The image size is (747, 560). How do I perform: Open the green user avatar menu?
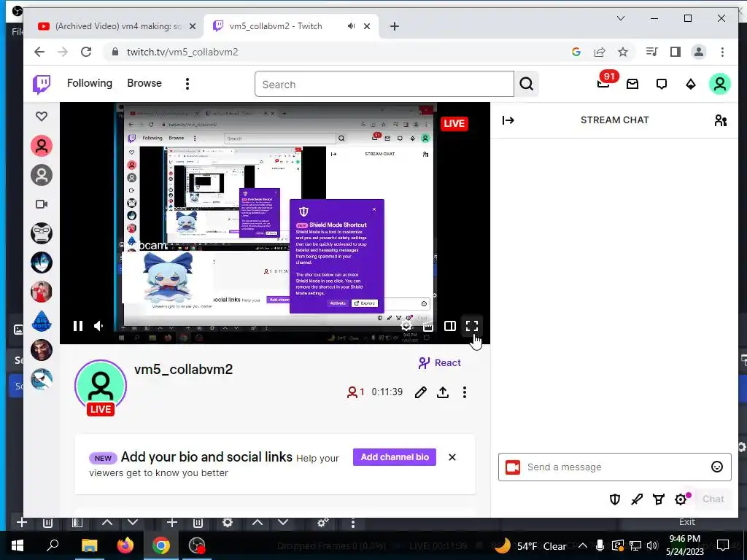(x=720, y=85)
